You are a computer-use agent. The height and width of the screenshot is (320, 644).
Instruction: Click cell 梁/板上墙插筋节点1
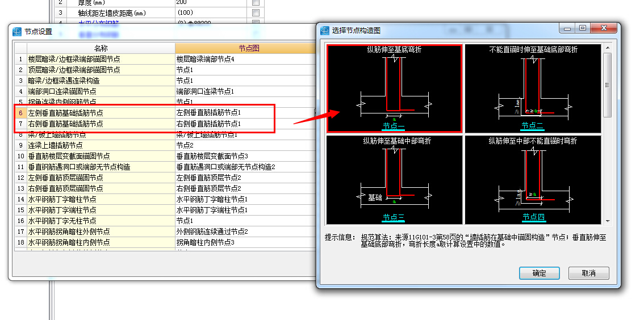245,136
